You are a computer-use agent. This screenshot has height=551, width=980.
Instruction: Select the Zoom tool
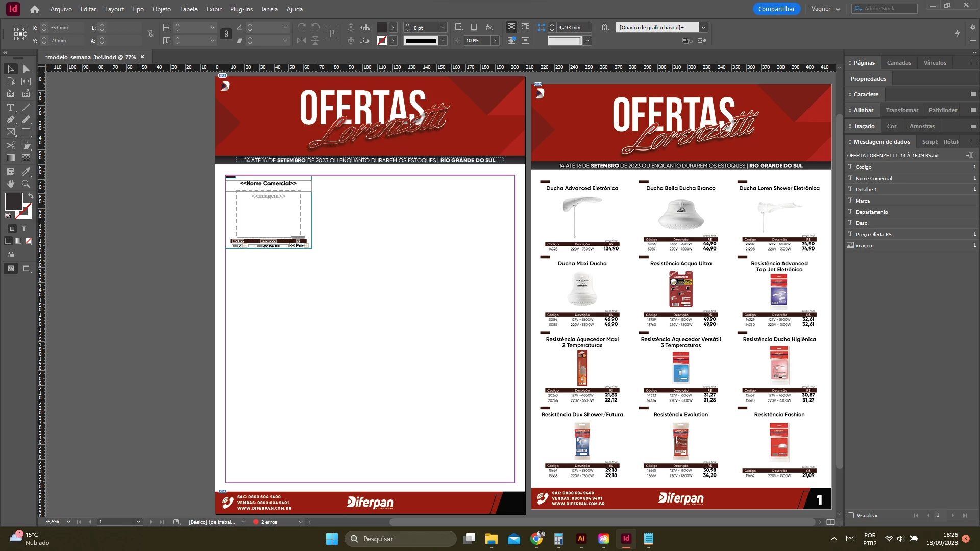26,184
